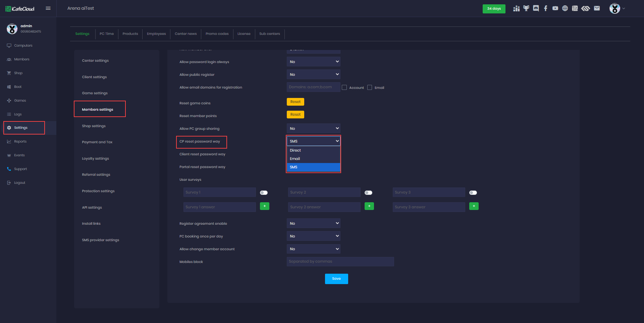Image resolution: width=644 pixels, height=323 pixels.
Task: Check the Email checkbox for email domains
Action: 370,88
